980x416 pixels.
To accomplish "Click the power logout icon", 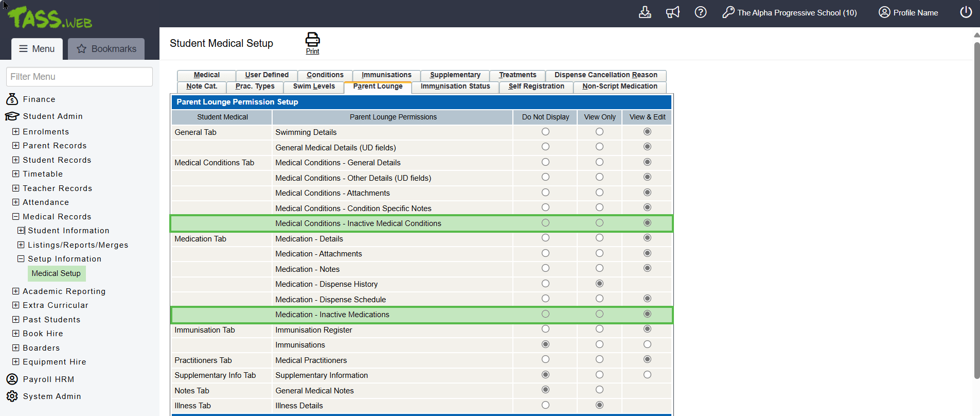I will [x=966, y=12].
